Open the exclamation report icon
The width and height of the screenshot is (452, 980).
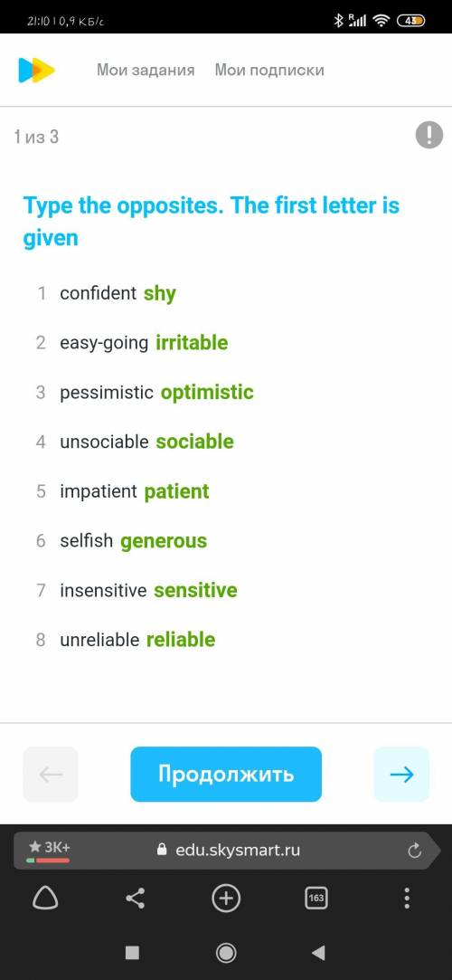pyautogui.click(x=428, y=135)
